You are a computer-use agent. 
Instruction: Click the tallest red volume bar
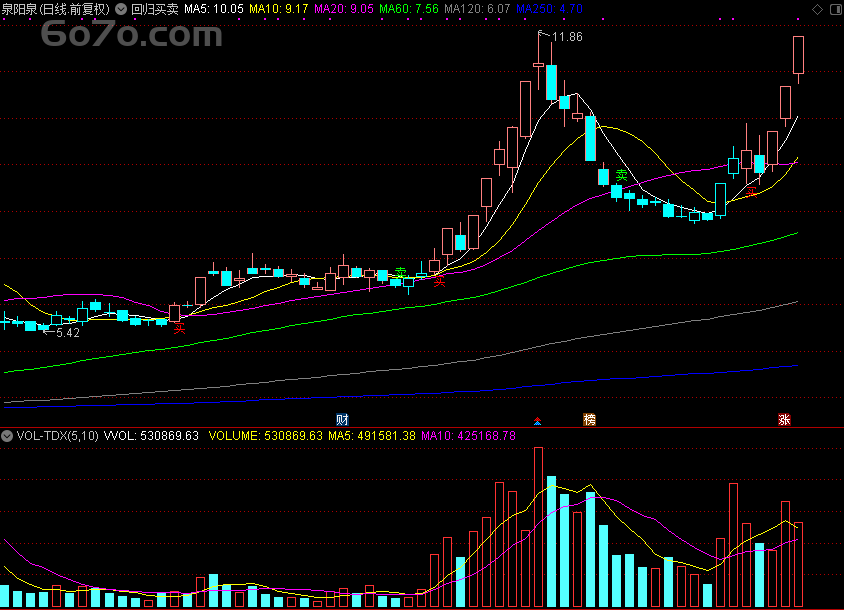538,527
